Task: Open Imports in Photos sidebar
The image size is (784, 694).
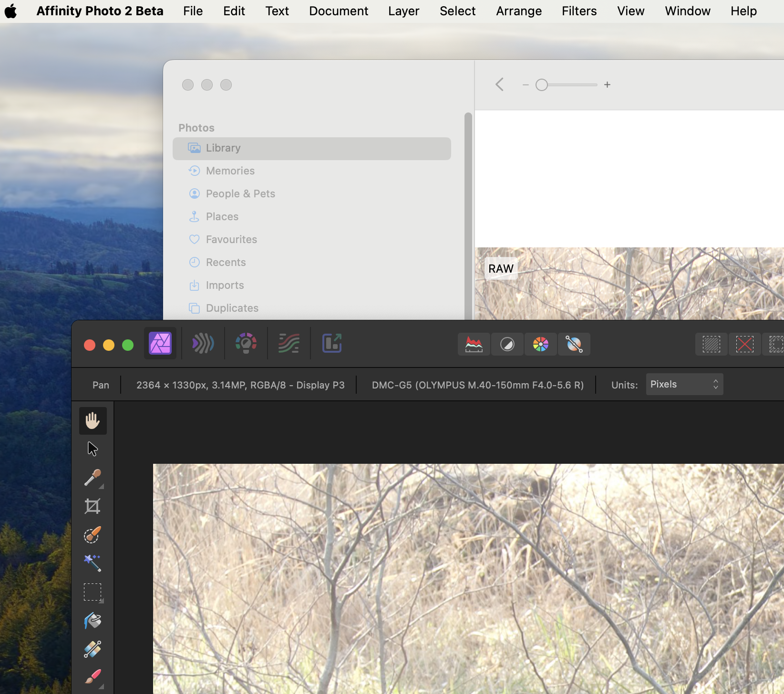Action: [x=312, y=285]
